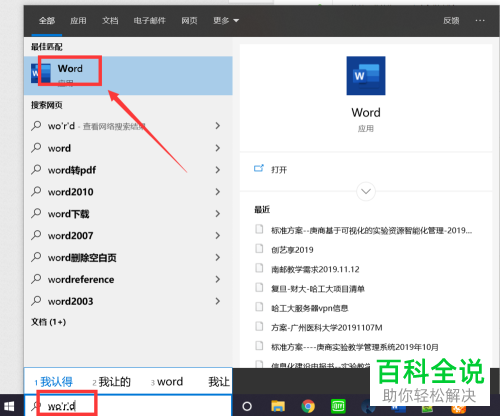Click search icon beside wo'r'd web suggestion

pyautogui.click(x=36, y=126)
